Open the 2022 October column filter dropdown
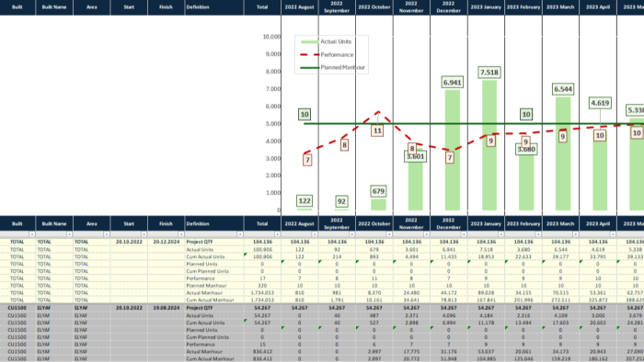The width and height of the screenshot is (644, 362). [x=389, y=234]
